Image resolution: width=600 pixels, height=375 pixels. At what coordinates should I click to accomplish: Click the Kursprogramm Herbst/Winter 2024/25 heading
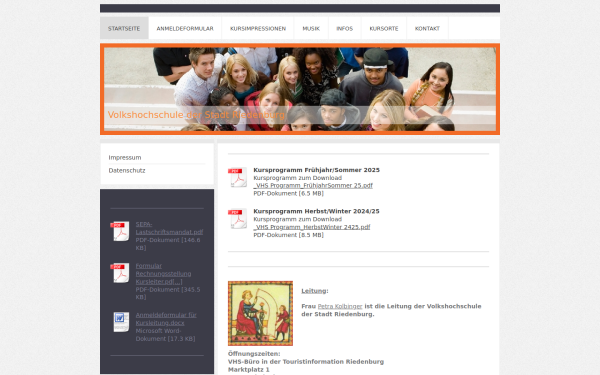[x=316, y=211]
